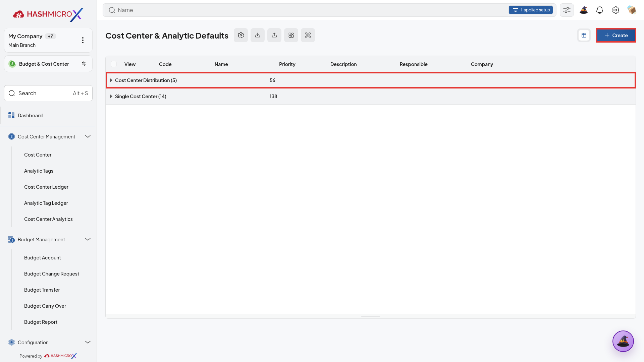Sort by Code column header
644x362 pixels.
click(165, 64)
